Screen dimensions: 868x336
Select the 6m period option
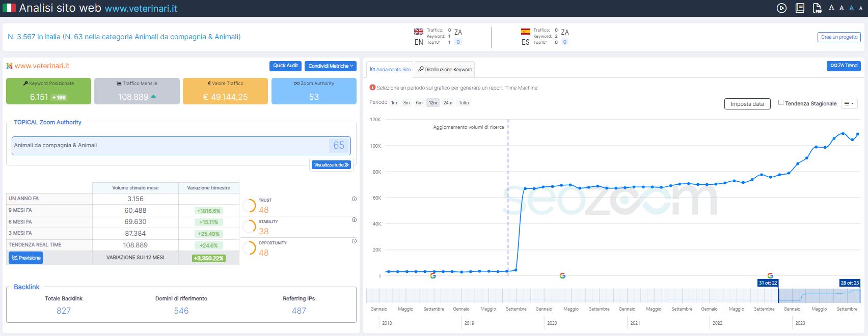coord(419,103)
